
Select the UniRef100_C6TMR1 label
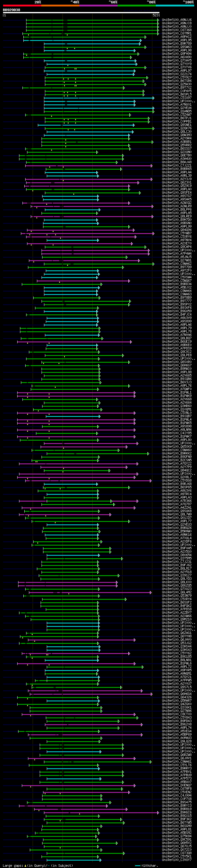(177, 34)
